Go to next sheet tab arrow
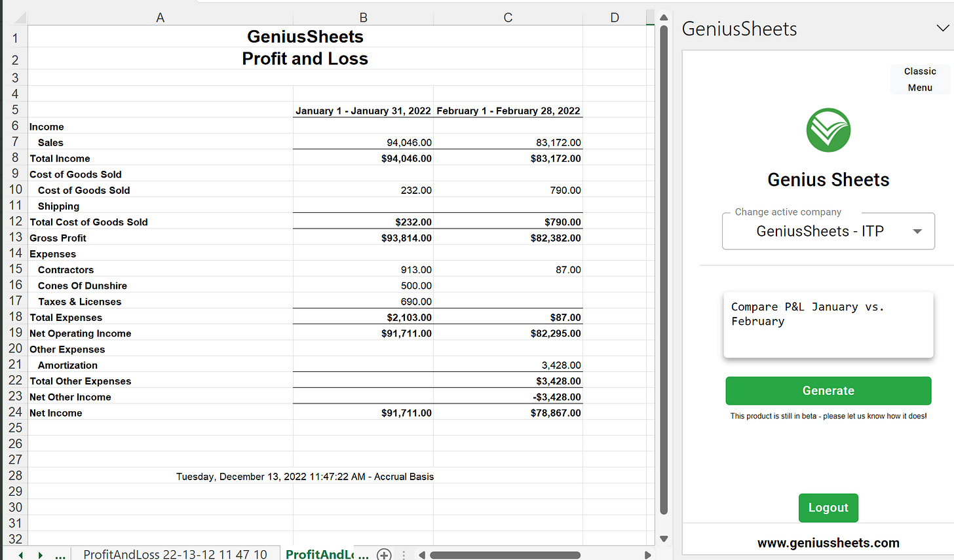 41,555
